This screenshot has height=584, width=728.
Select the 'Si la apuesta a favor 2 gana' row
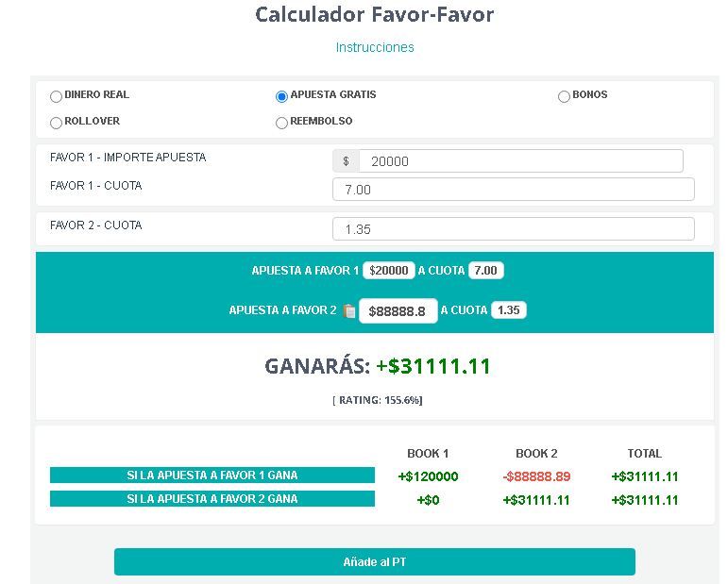(x=212, y=499)
